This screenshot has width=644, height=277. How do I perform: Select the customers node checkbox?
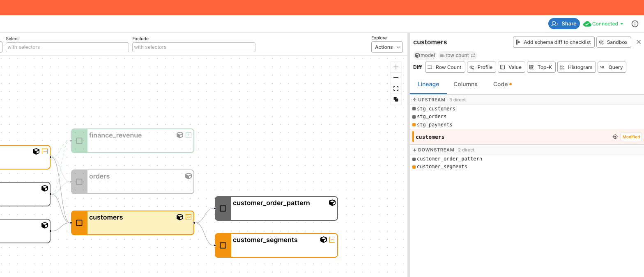(x=79, y=223)
